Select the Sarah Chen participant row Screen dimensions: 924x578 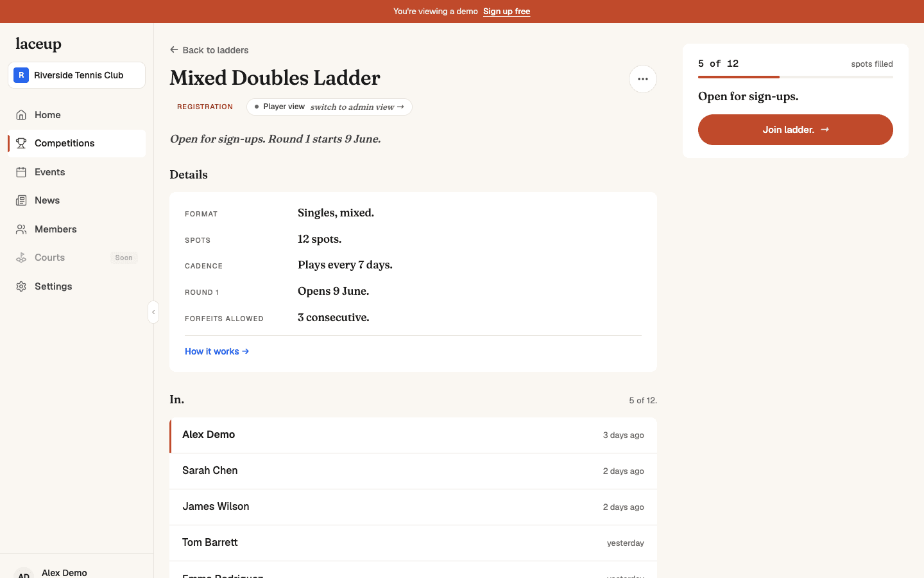[x=413, y=471]
